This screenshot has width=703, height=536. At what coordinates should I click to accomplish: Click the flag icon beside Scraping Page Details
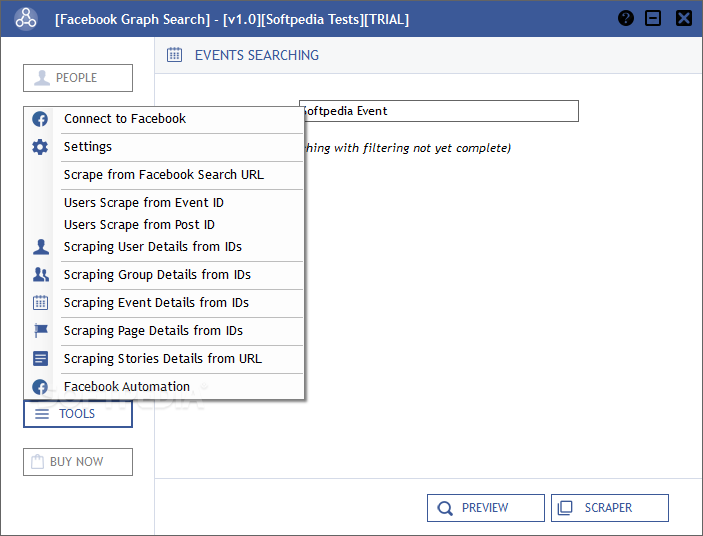click(x=41, y=330)
